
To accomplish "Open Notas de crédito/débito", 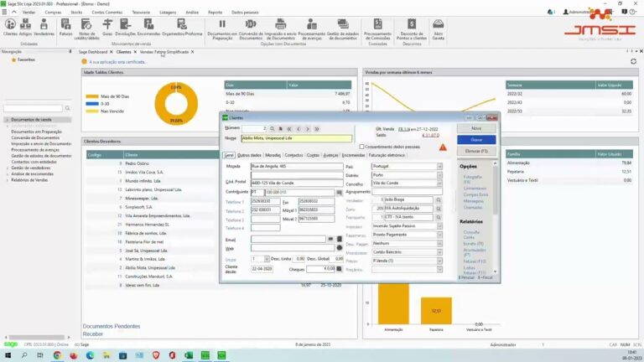I will [86, 28].
